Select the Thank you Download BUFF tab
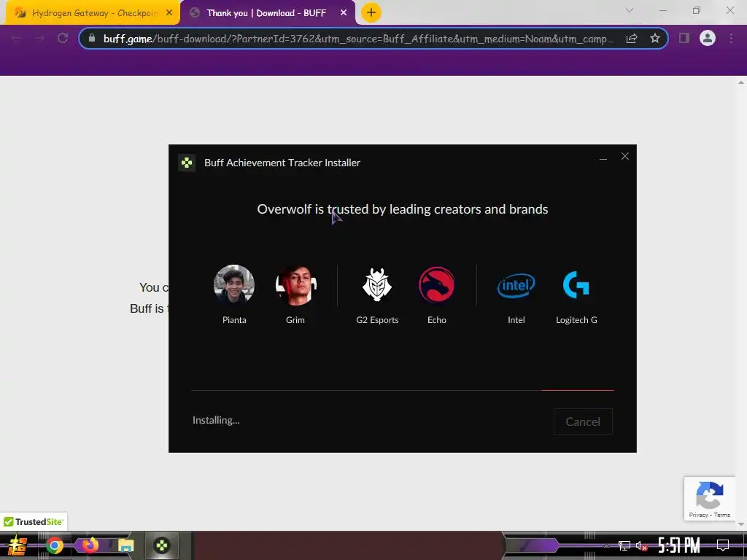747x560 pixels. click(267, 13)
